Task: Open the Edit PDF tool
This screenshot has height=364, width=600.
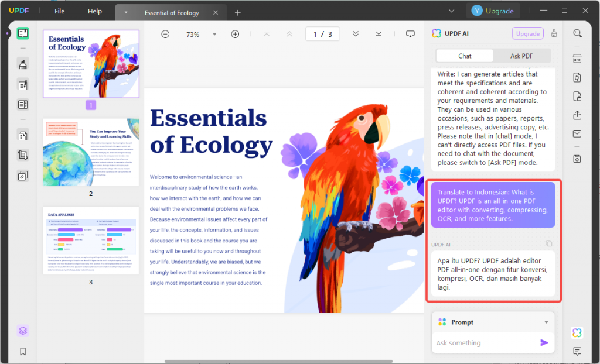Action: 23,85
